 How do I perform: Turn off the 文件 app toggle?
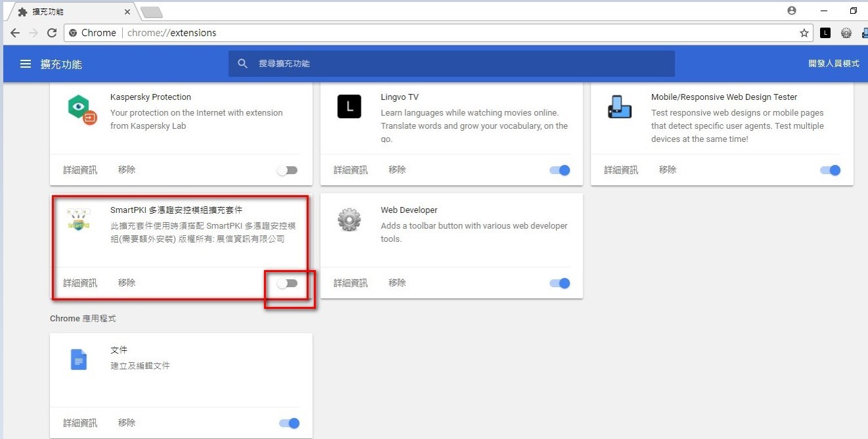[290, 423]
